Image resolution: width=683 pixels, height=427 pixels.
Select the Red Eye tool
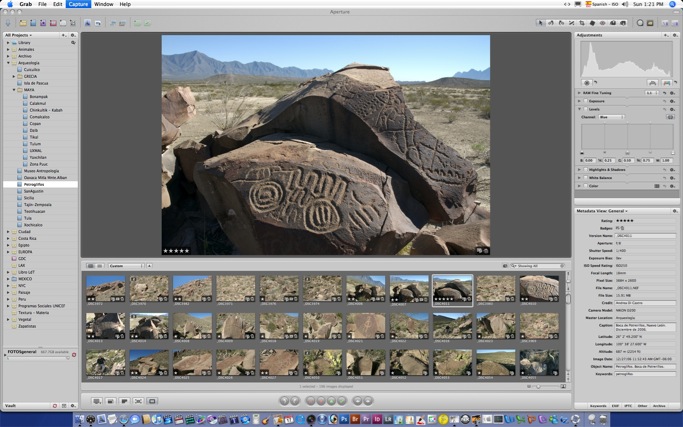(602, 23)
